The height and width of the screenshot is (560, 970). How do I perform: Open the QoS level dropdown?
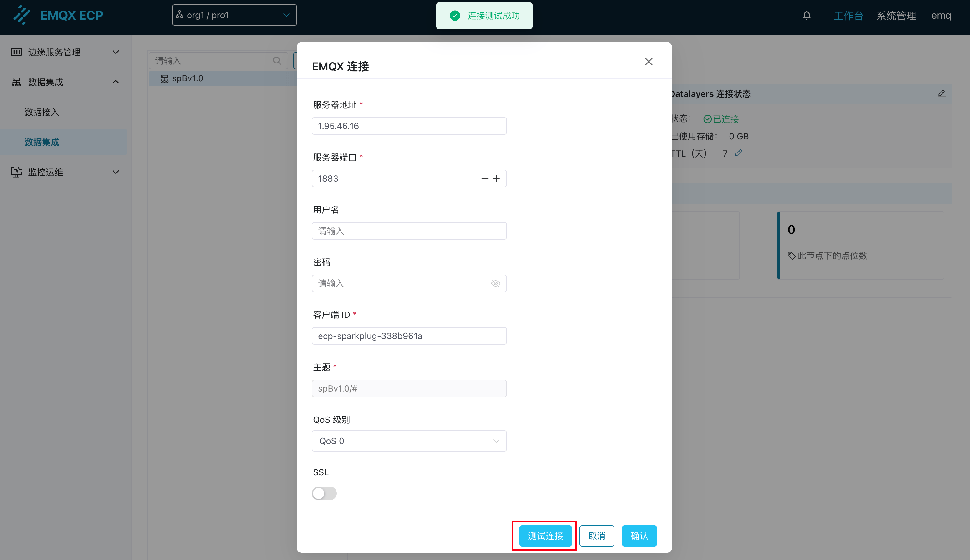409,441
